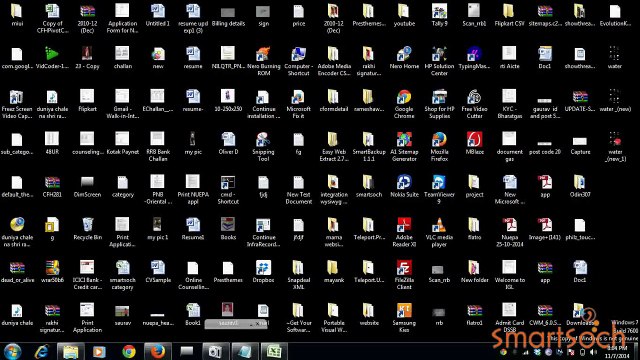The image size is (640, 360).
Task: Open the project folder icon
Action: (474, 182)
